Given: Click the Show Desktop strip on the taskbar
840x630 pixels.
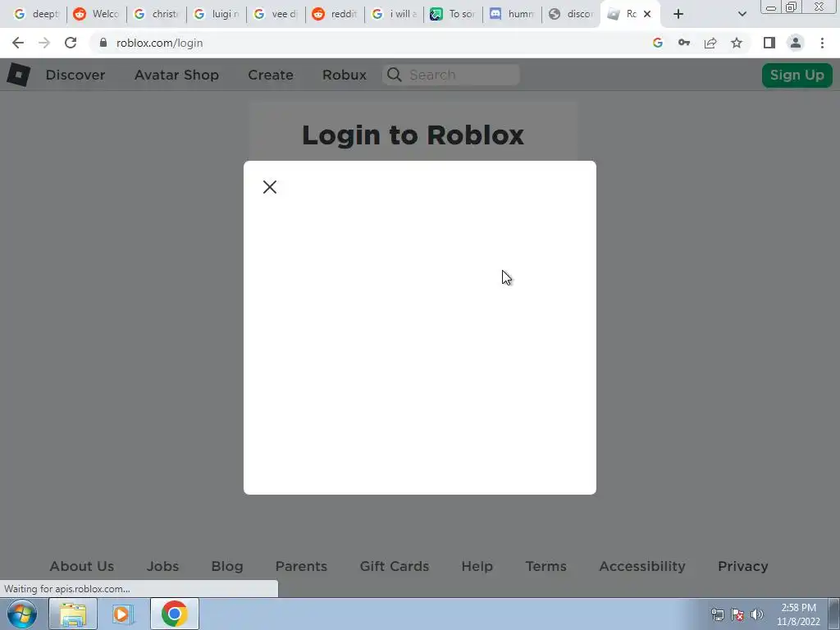Looking at the screenshot, I should coord(834,614).
